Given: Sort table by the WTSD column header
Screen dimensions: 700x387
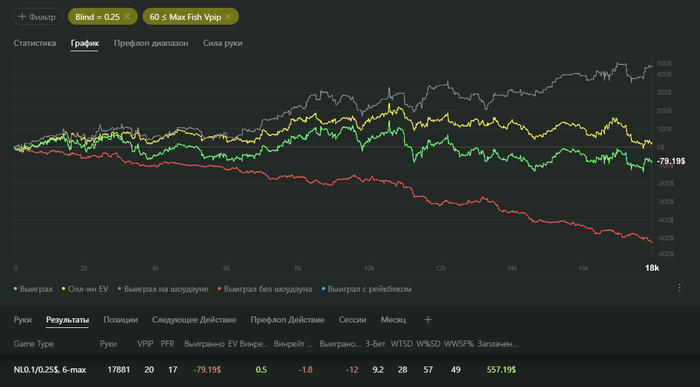Looking at the screenshot, I should coord(401,344).
